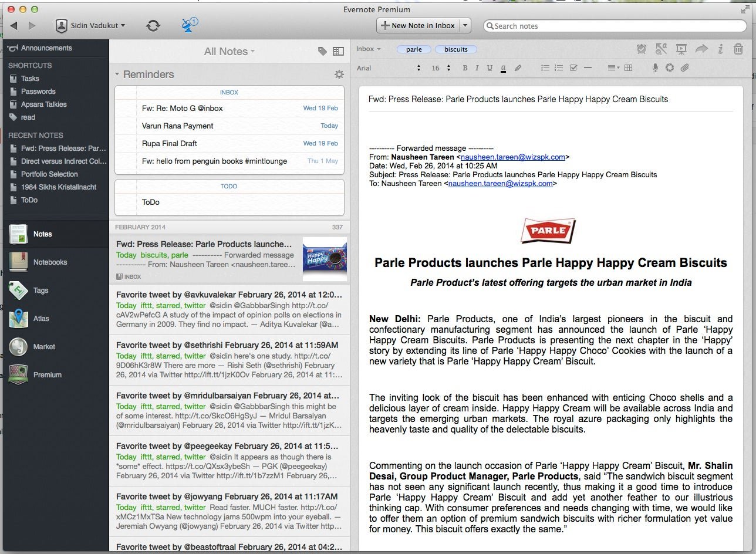The height and width of the screenshot is (554, 756).
Task: Click the Search notes field
Action: 615,26
